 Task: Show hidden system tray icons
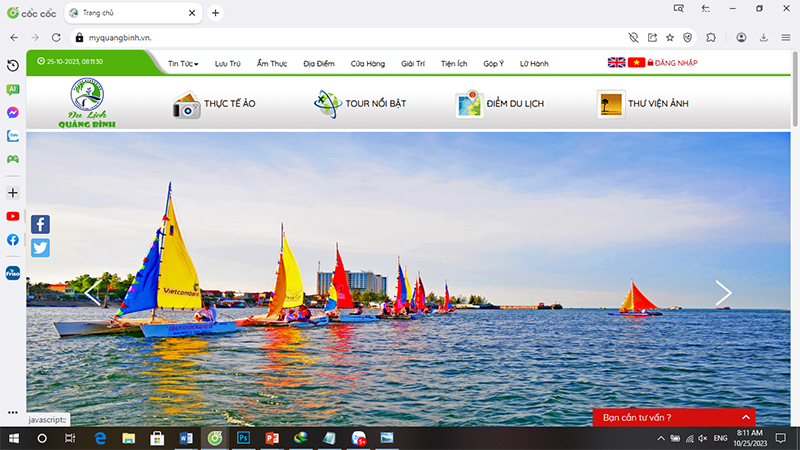point(661,438)
